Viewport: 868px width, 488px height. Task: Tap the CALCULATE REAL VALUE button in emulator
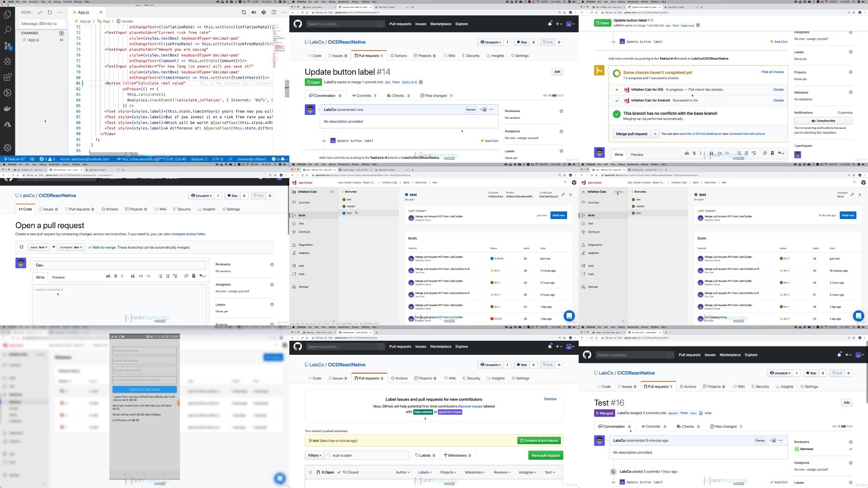point(145,389)
